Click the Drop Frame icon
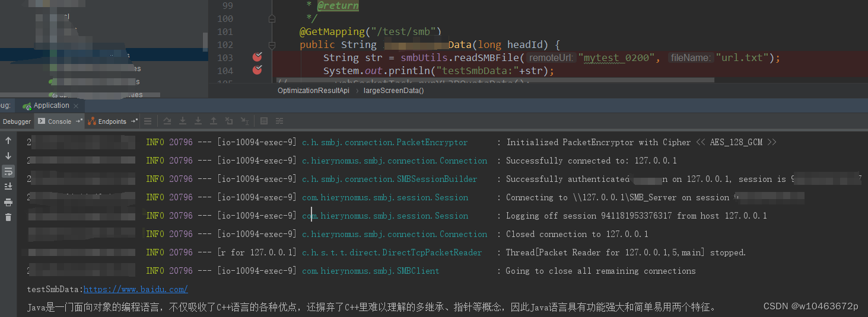This screenshot has height=317, width=868. (x=229, y=121)
